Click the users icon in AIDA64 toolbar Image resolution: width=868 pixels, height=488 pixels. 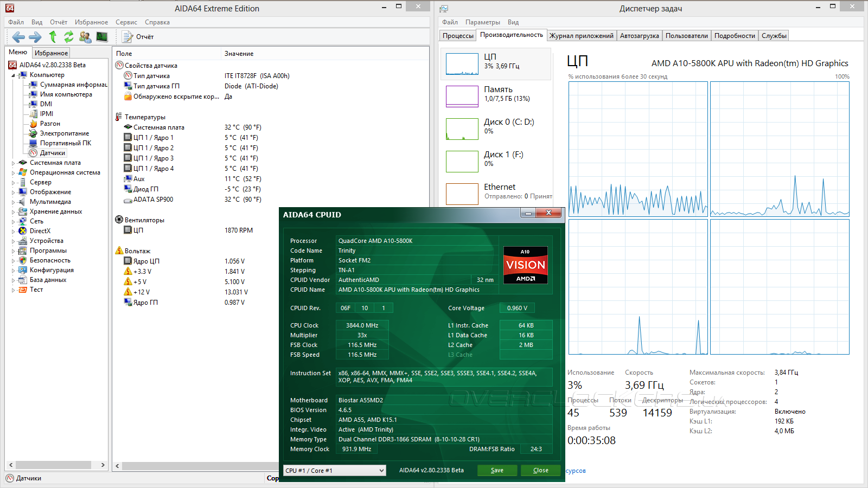(x=85, y=37)
